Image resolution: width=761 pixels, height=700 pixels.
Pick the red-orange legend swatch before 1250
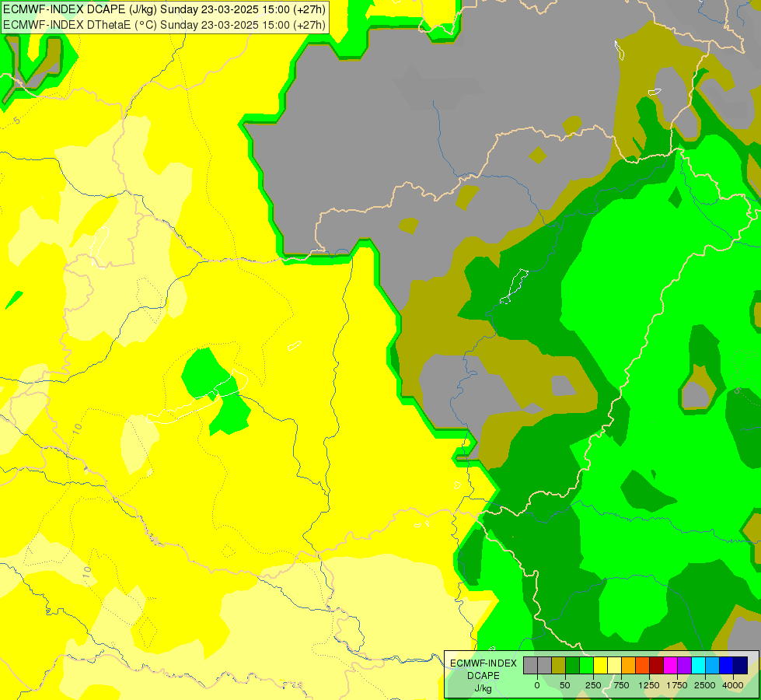click(643, 666)
